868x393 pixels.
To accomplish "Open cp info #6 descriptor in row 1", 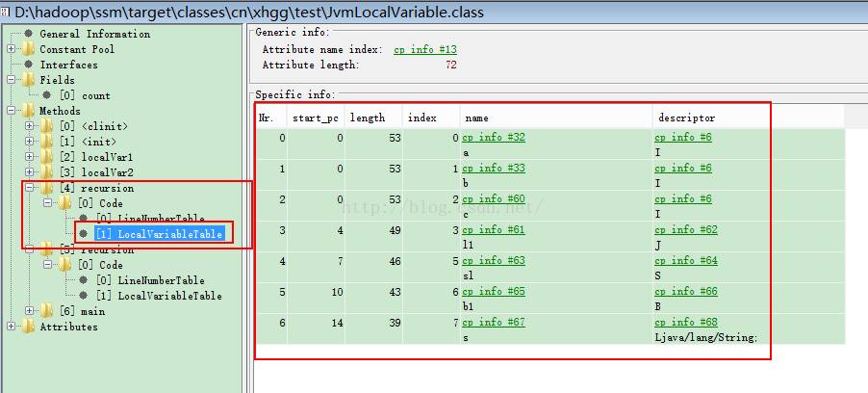I will [683, 168].
